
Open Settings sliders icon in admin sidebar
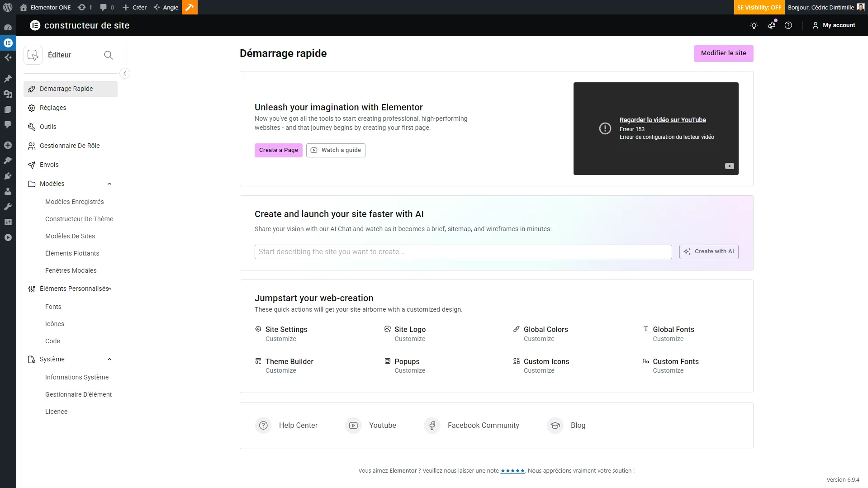pos(8,222)
